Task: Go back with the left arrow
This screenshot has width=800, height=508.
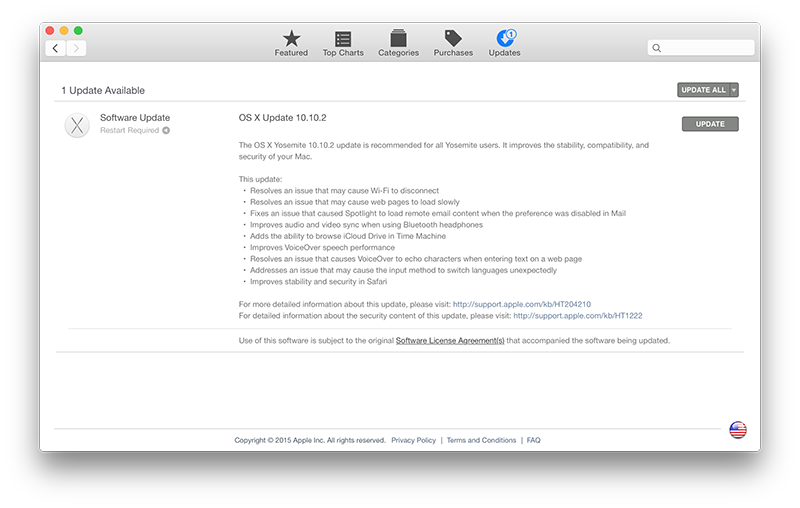Action: pyautogui.click(x=56, y=48)
